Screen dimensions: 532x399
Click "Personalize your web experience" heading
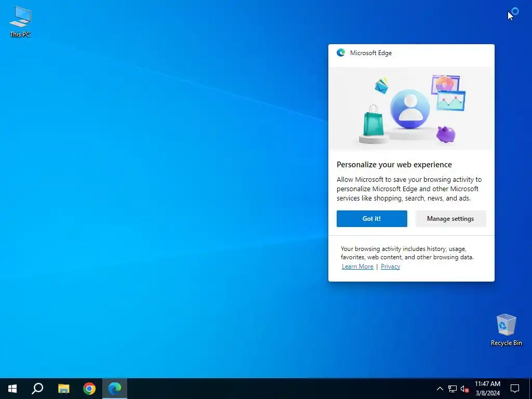tap(394, 165)
